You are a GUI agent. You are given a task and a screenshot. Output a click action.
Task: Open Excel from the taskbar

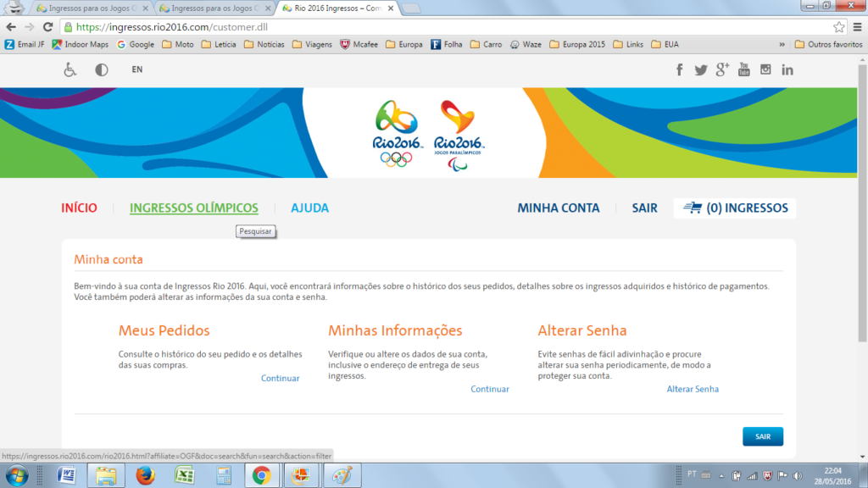(x=184, y=475)
